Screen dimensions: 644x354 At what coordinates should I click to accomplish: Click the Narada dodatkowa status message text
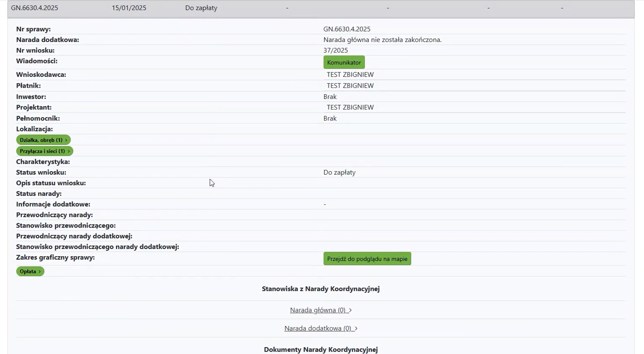382,40
